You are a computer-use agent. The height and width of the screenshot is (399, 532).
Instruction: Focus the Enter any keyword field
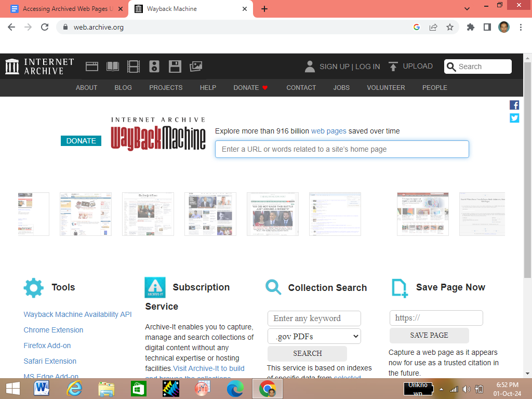(314, 318)
